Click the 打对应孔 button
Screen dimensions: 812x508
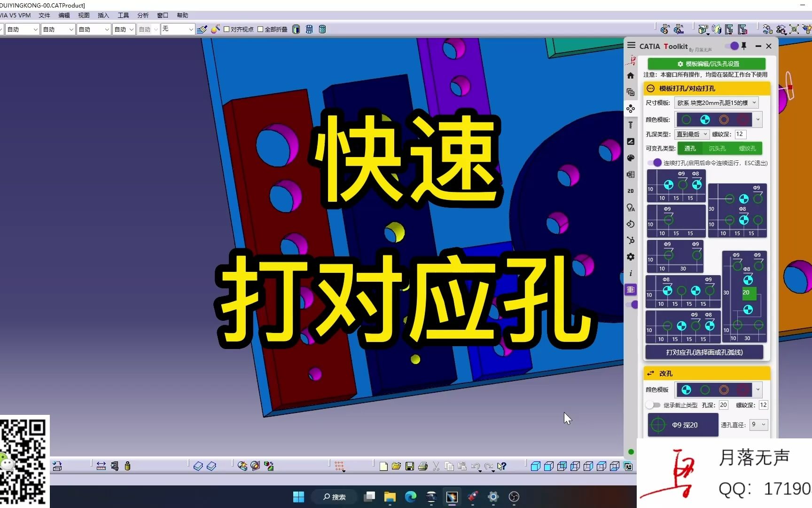(704, 352)
